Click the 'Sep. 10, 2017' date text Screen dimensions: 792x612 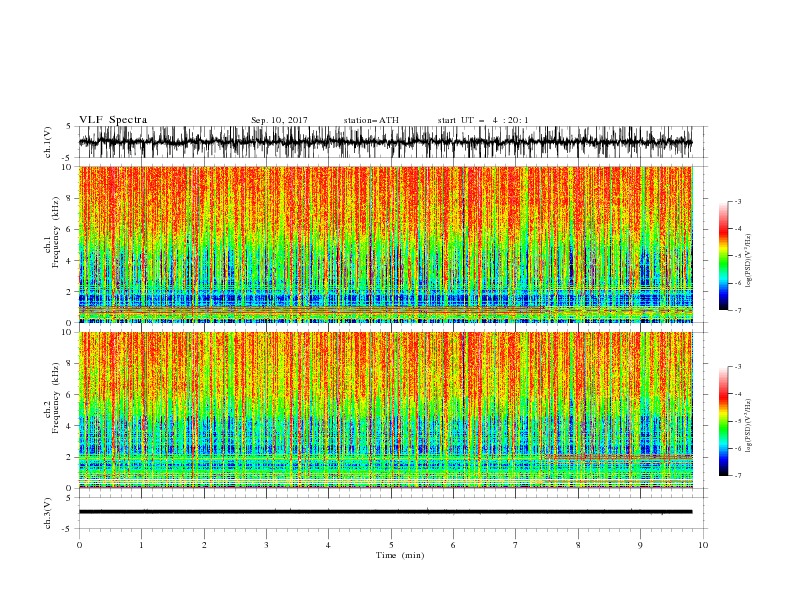279,120
